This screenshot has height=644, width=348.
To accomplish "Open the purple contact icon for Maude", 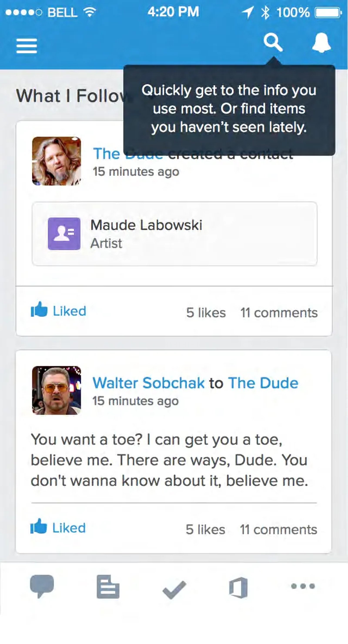I will 64,233.
